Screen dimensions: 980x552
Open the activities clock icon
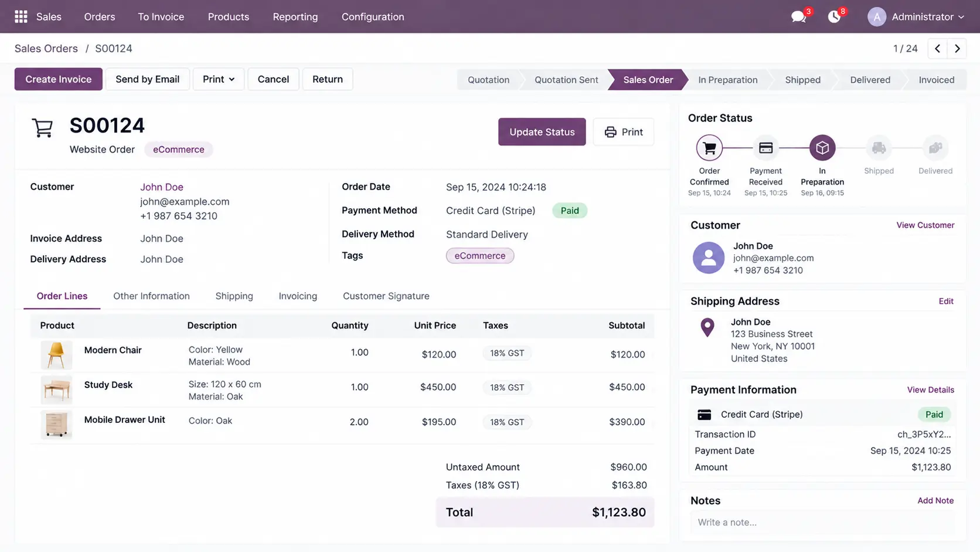click(x=834, y=16)
